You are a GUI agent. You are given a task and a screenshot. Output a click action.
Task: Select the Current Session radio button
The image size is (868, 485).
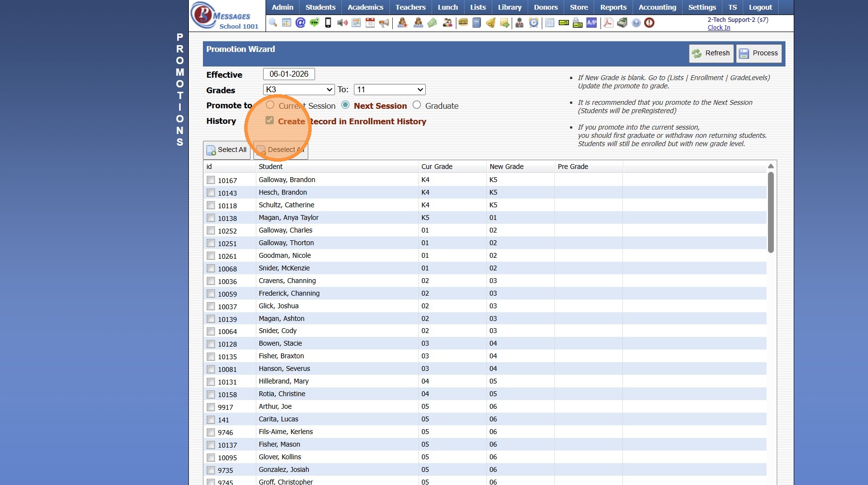pyautogui.click(x=270, y=105)
